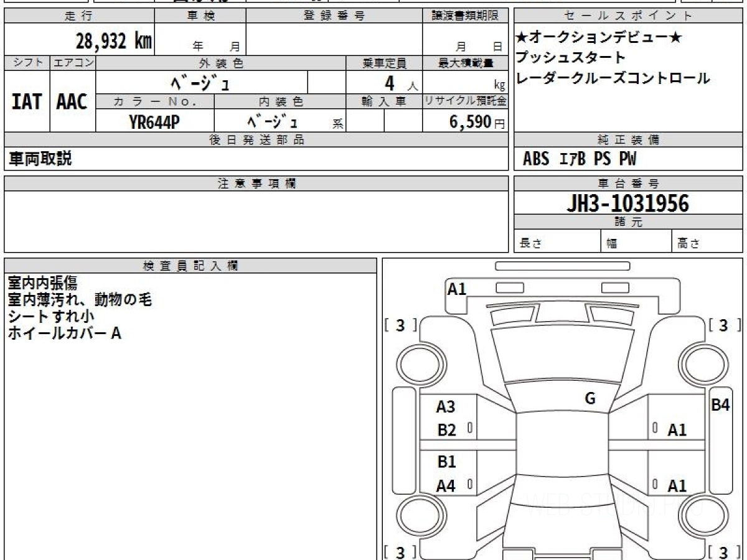Click the 車検 header cell
Viewport: 747px width, 560px height.
coord(200,16)
